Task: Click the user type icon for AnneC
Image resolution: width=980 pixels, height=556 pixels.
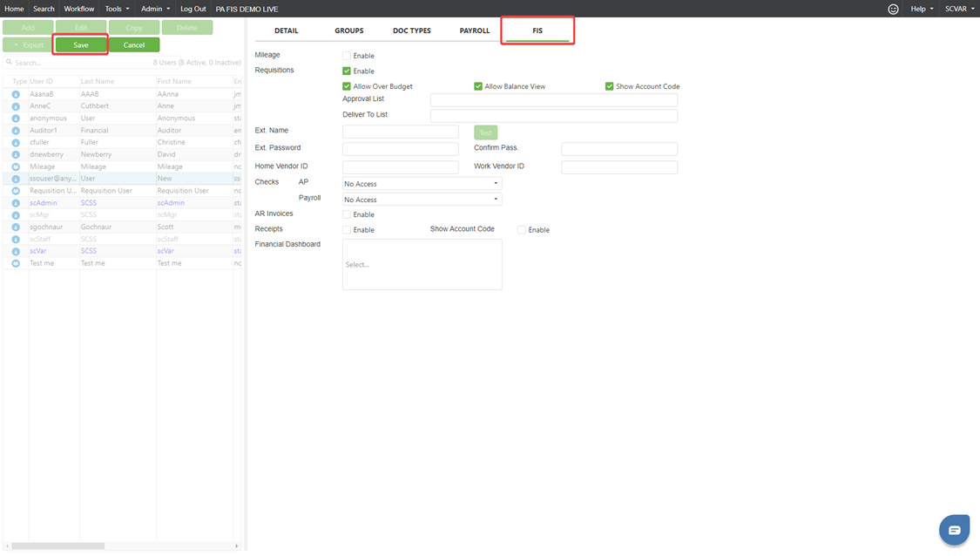Action: 16,106
